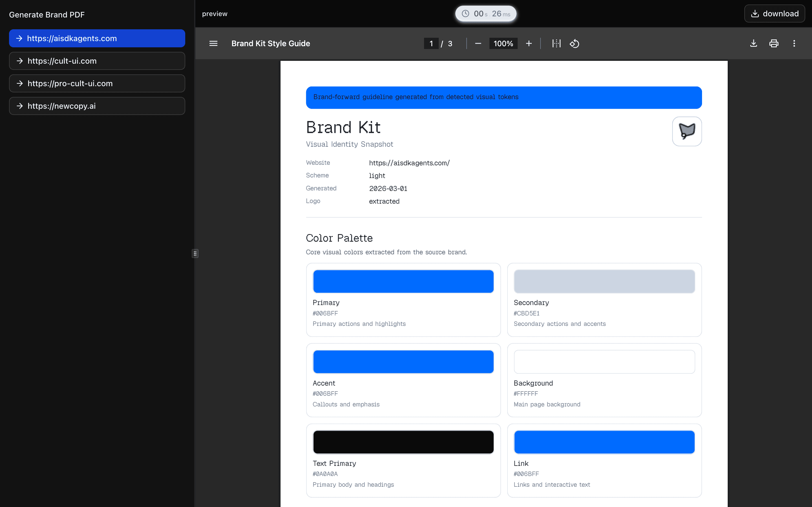
Task: Click the extracted brand logo thumbnail
Action: tap(687, 131)
